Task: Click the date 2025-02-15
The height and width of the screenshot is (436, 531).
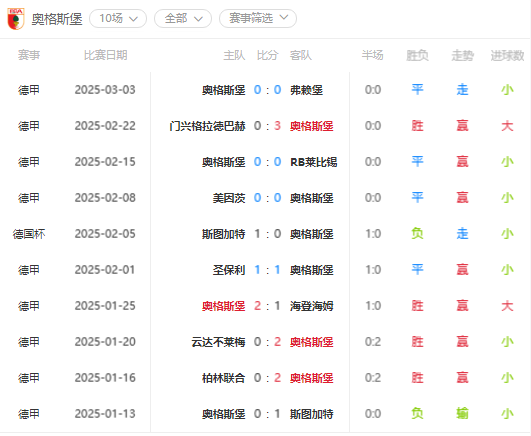Action: (105, 162)
